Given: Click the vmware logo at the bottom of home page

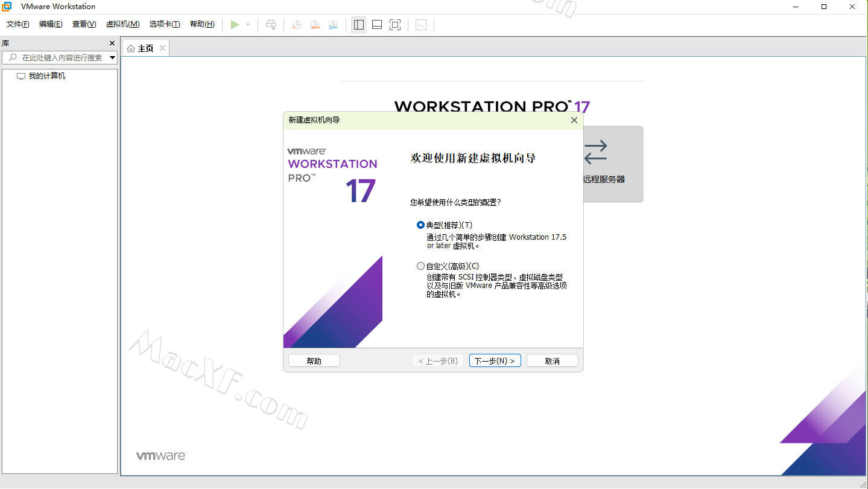Looking at the screenshot, I should pyautogui.click(x=160, y=456).
